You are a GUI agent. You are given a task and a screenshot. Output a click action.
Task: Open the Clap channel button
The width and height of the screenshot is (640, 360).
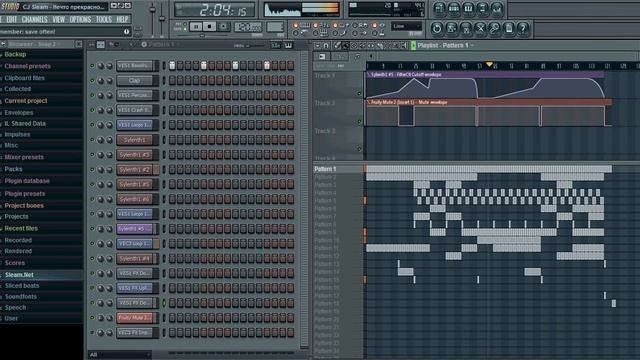[x=135, y=80]
